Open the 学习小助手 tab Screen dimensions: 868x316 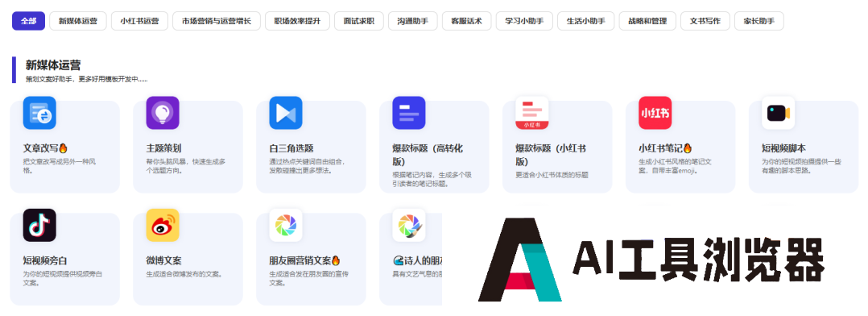(524, 21)
